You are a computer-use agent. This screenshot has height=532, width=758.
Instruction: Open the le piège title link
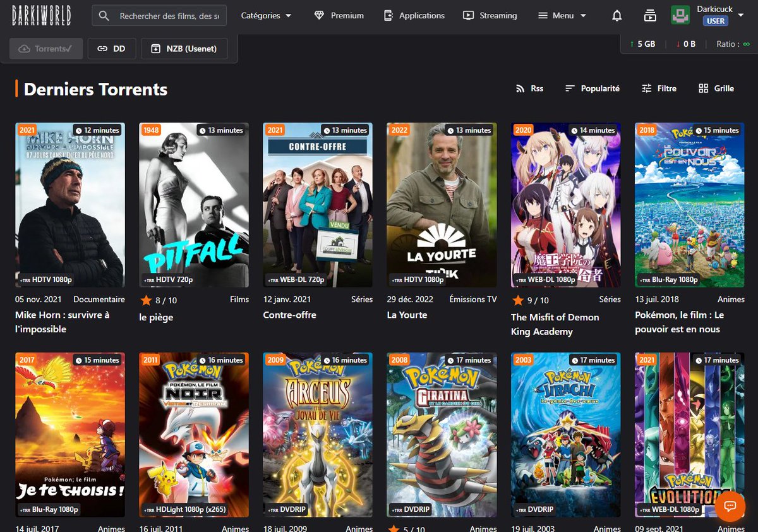[x=156, y=317]
